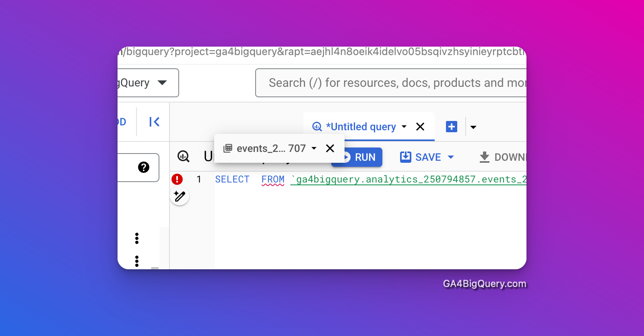Viewport: 644px width, 336px height.
Task: Click the collapse explorer panel arrow icon
Action: click(155, 122)
